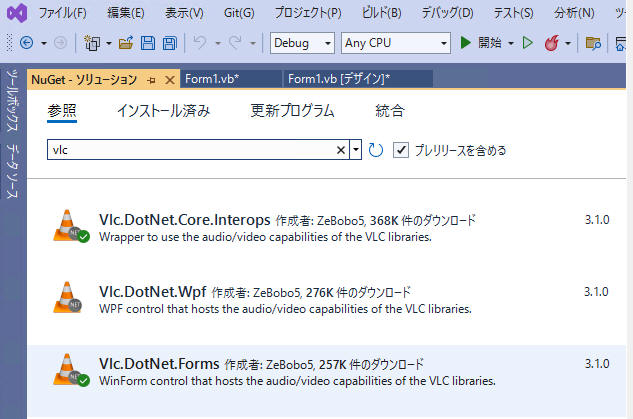Click the Open File folder icon

tap(126, 43)
